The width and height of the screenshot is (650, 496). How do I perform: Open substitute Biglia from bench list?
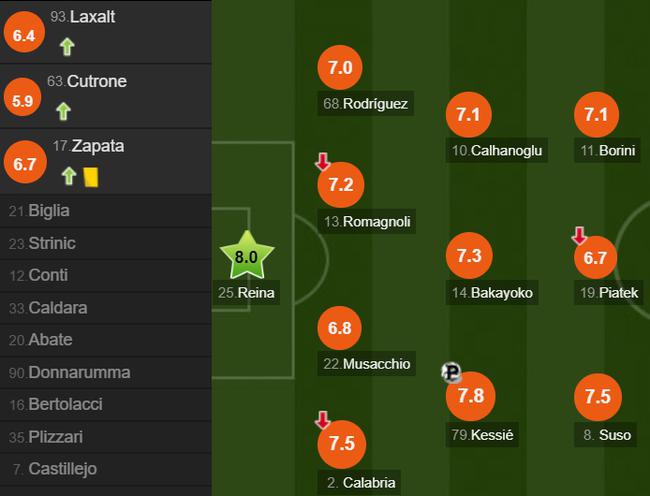pyautogui.click(x=49, y=210)
